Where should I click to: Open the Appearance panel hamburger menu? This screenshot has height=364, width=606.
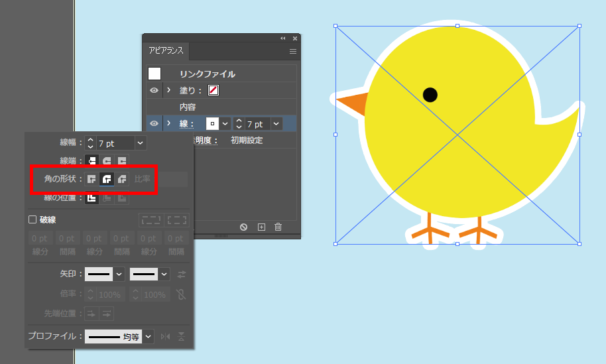point(292,51)
